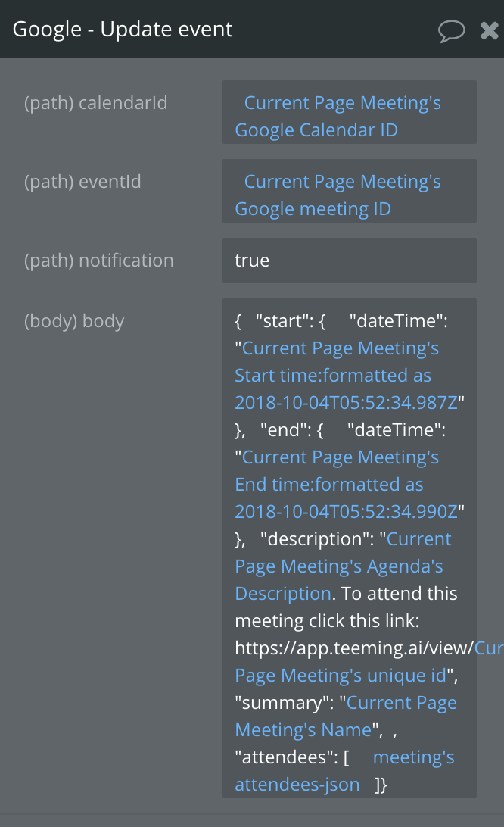Click the "(path) calendarId" label

tap(95, 103)
